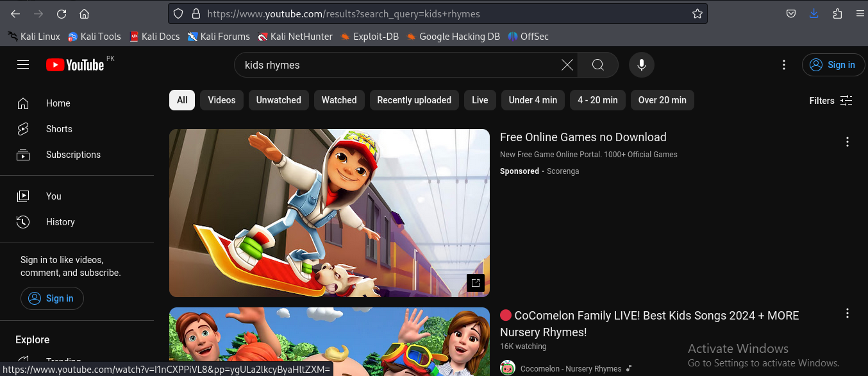Click Sign in button at top right
The image size is (868, 376).
coord(833,65)
